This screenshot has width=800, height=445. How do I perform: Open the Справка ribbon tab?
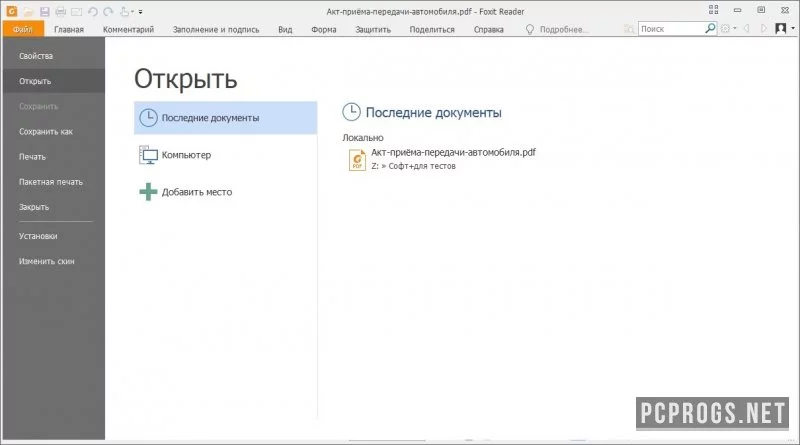[x=489, y=30]
